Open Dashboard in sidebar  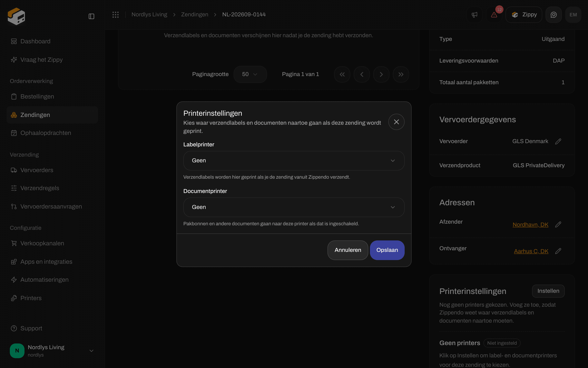52,41
